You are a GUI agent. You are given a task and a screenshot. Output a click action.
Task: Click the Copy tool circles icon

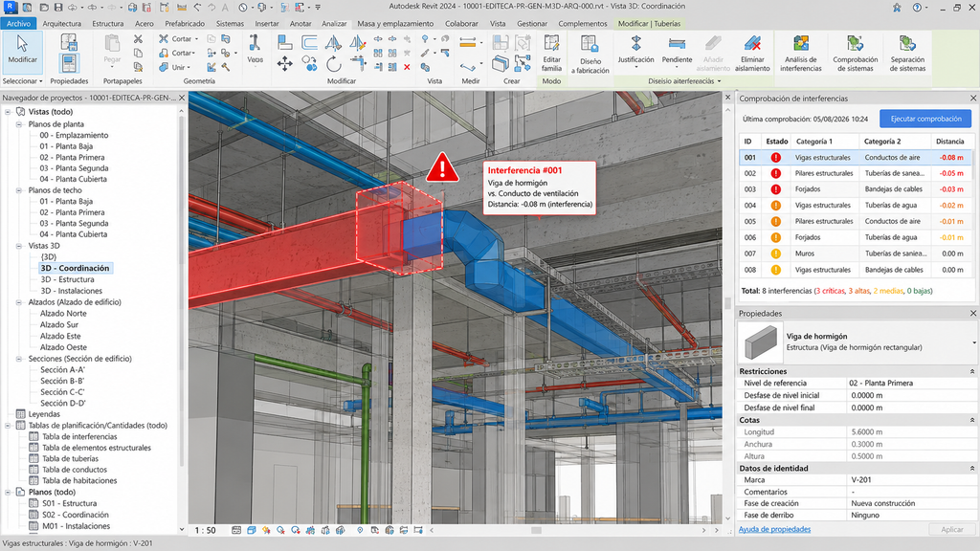(309, 63)
